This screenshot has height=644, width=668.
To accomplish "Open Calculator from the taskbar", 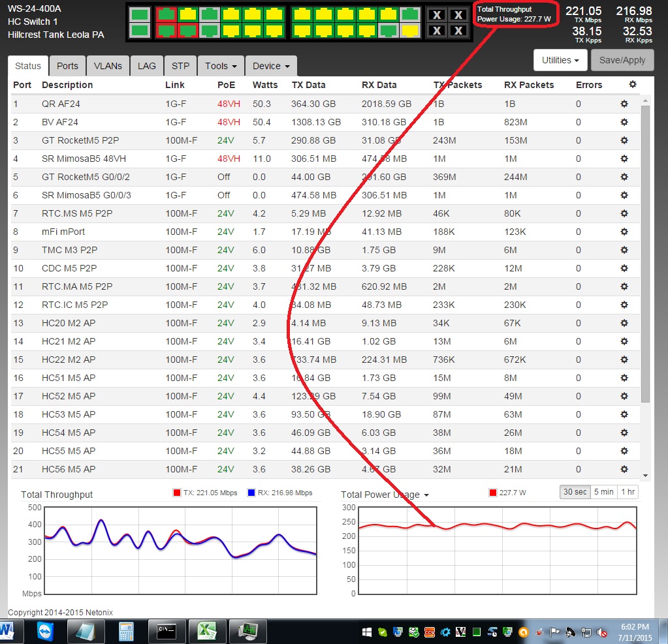I will (125, 632).
